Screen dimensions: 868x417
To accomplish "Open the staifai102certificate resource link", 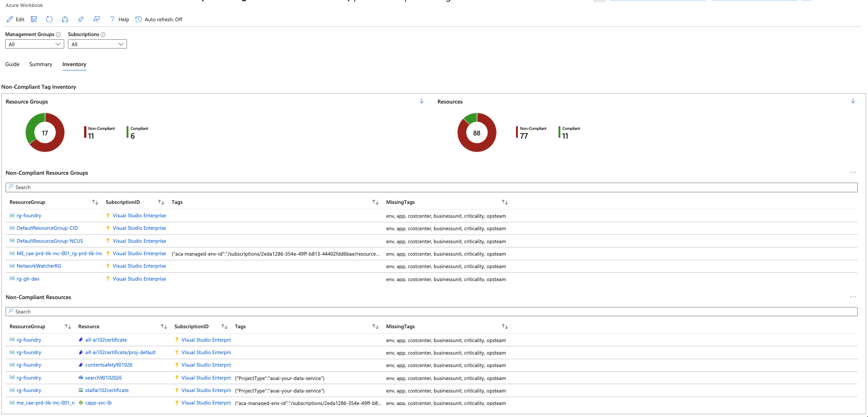I will (107, 390).
